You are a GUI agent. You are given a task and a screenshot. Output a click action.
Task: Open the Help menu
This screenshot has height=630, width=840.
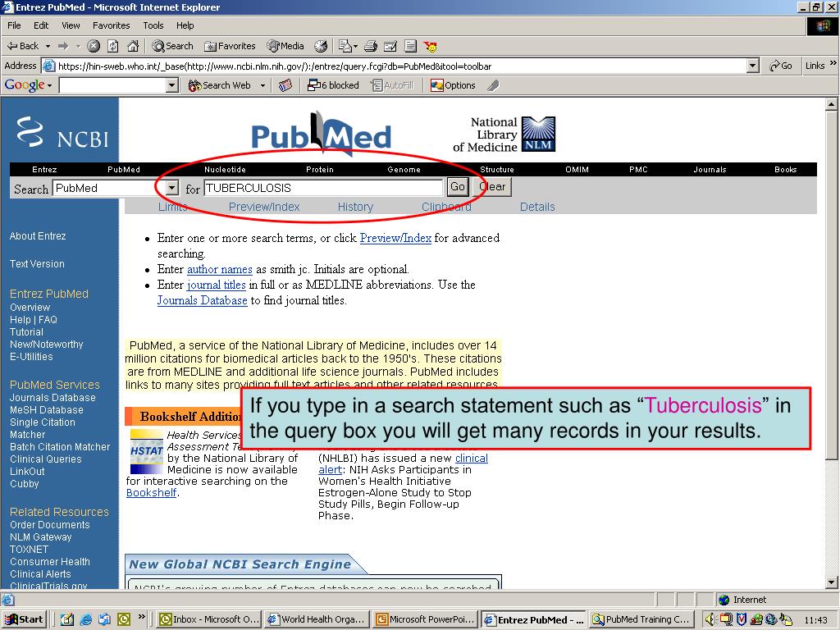185,25
